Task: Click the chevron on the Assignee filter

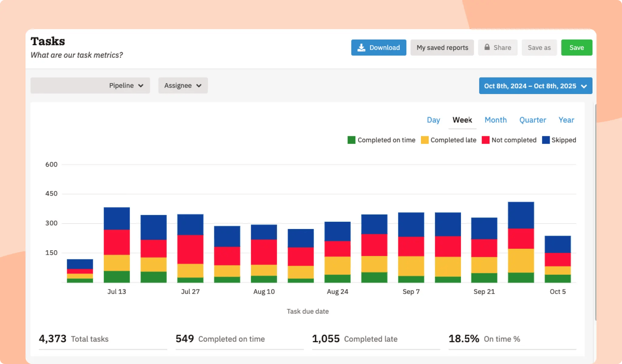Action: [x=199, y=86]
